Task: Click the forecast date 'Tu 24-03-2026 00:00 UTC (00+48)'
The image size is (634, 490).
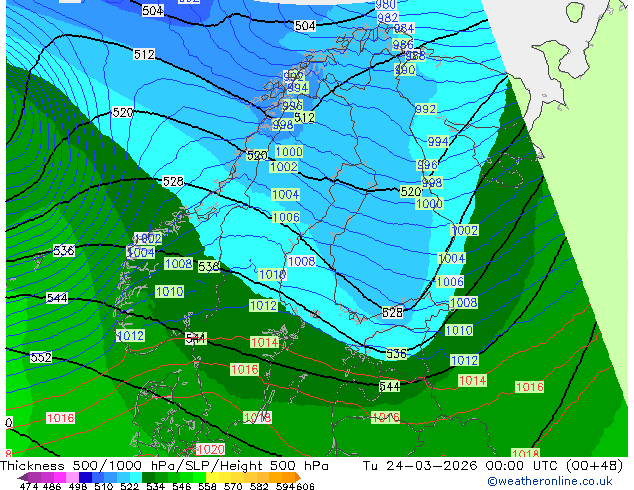Action: (492, 466)
